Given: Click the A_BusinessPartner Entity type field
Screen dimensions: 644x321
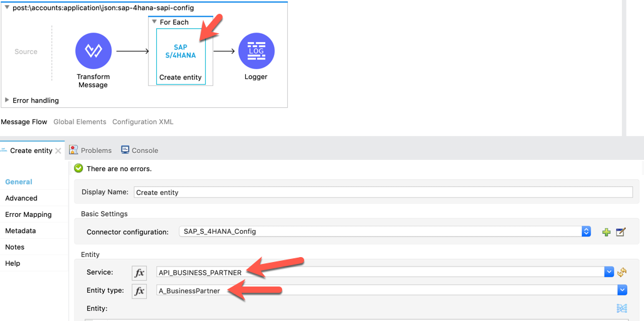Looking at the screenshot, I should (388, 291).
